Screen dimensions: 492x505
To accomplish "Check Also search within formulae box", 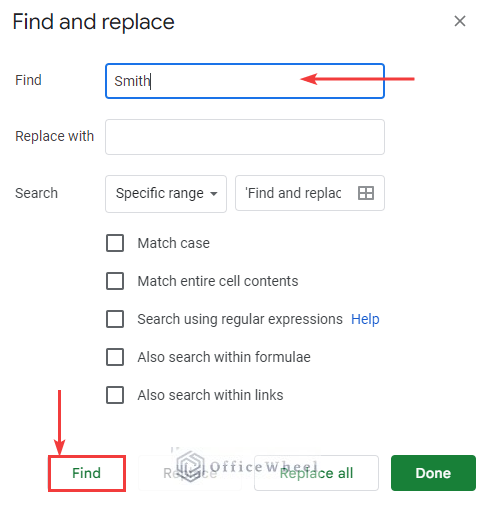I will tap(115, 357).
